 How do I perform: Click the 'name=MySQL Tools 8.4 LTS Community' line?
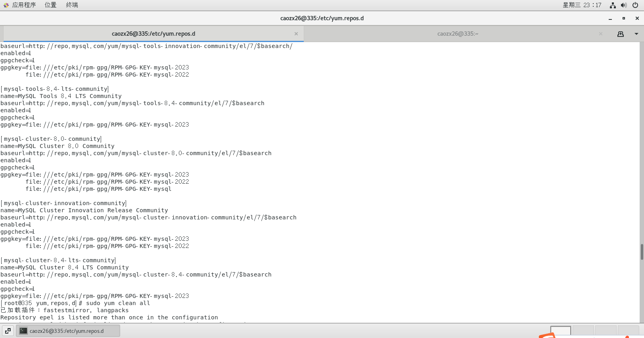pyautogui.click(x=61, y=96)
